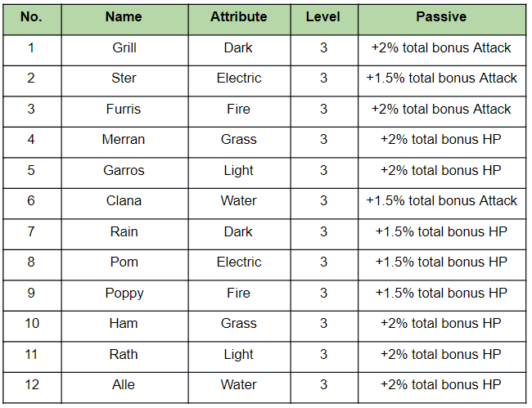Image resolution: width=532 pixels, height=408 pixels.
Task: Select the "Rath" name cell
Action: coord(124,354)
